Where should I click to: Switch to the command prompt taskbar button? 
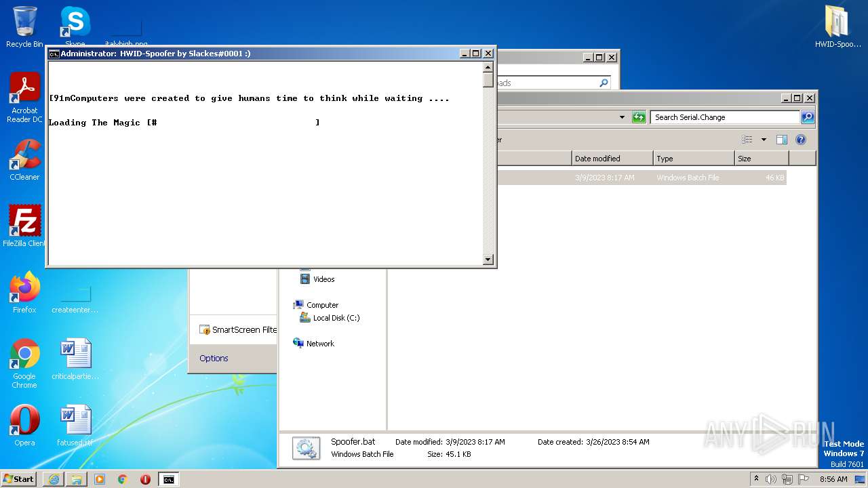(x=168, y=479)
